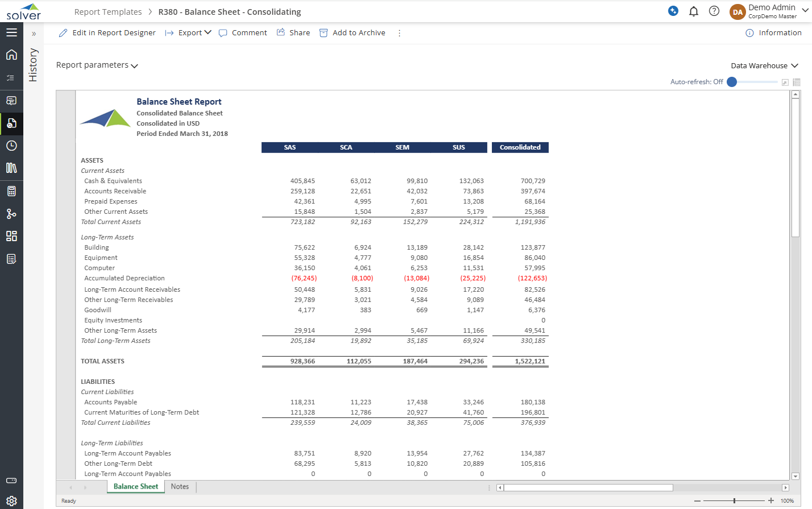
Task: Open the Data Warehouse dropdown
Action: [x=764, y=66]
